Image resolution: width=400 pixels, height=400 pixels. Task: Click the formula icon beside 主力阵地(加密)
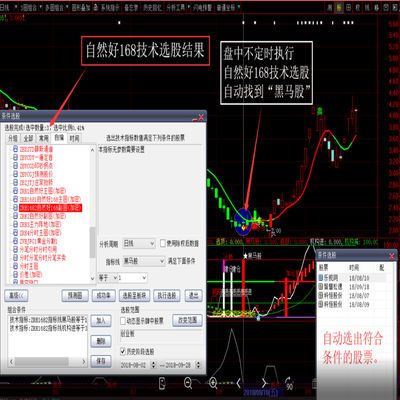[x=15, y=224]
